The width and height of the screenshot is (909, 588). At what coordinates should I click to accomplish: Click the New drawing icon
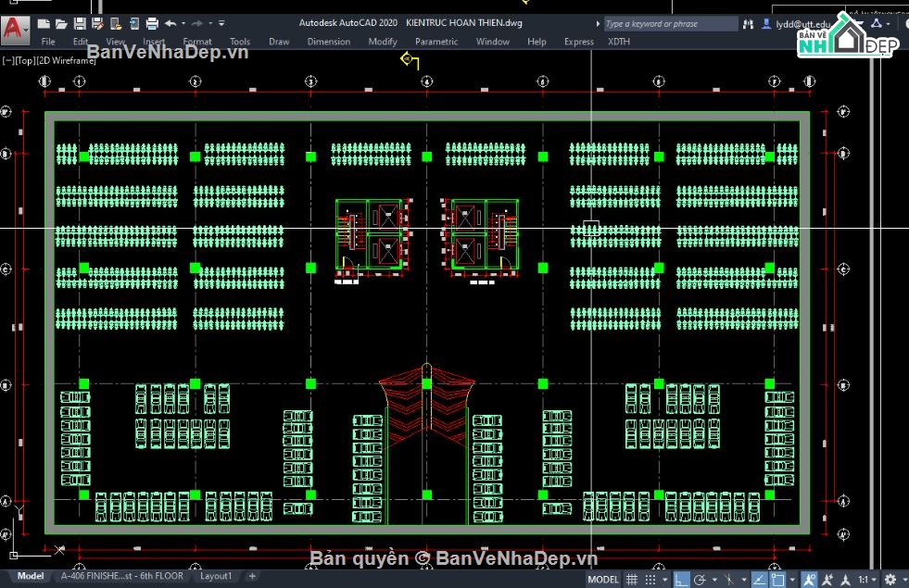pos(44,23)
